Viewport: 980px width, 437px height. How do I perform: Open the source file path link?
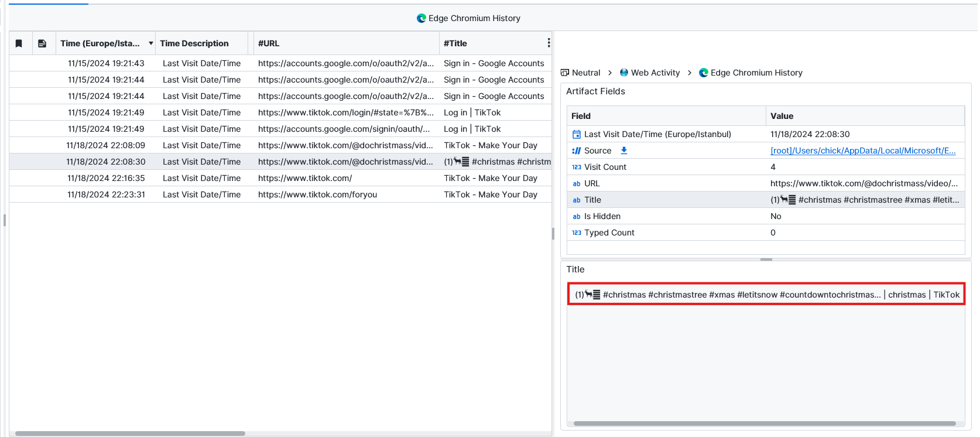(862, 151)
